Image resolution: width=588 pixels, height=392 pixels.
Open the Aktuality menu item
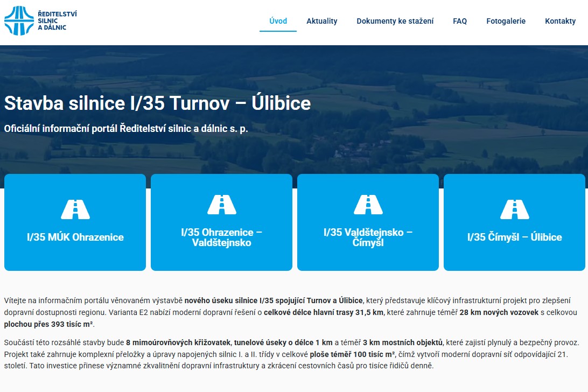tap(321, 22)
